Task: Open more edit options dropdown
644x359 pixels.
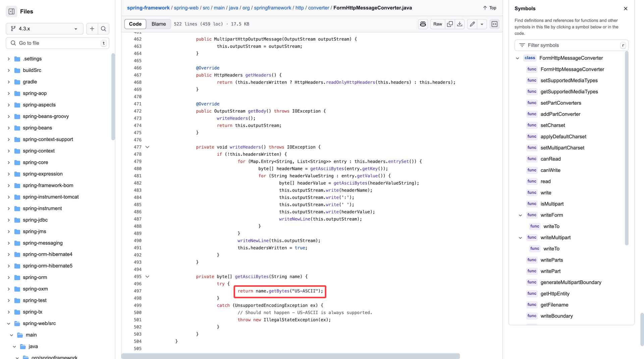Action: coord(482,24)
